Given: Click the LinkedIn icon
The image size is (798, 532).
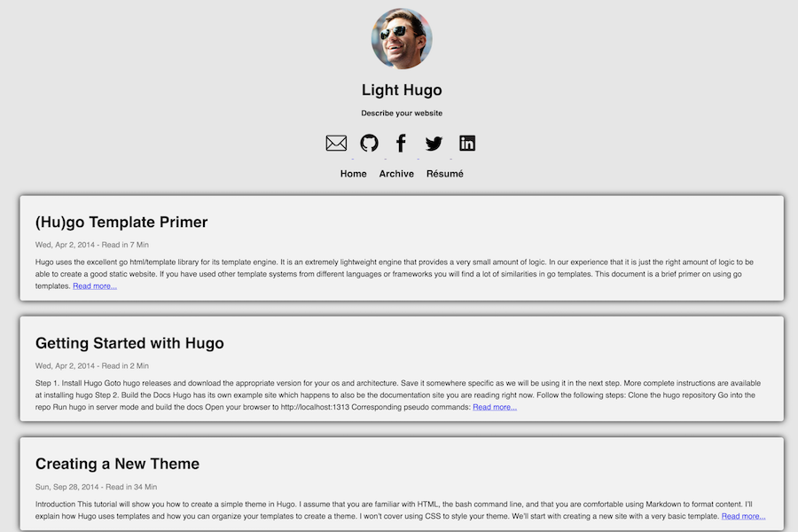Looking at the screenshot, I should coord(467,143).
